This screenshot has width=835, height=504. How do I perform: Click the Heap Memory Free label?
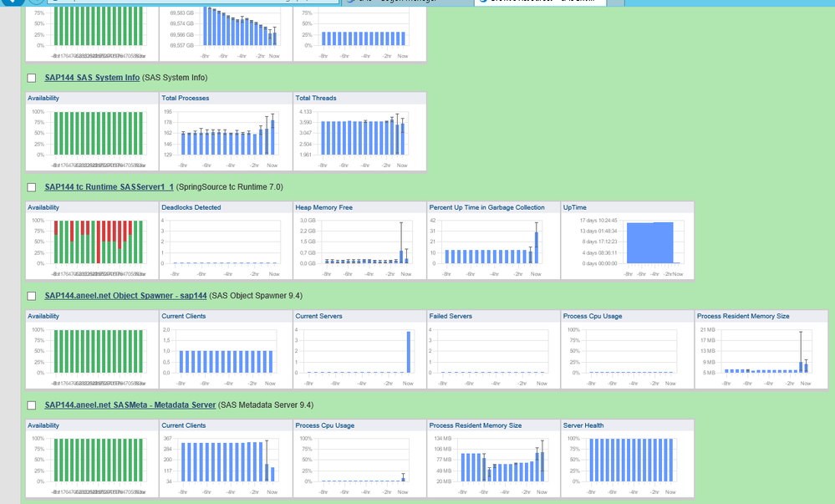pos(323,207)
